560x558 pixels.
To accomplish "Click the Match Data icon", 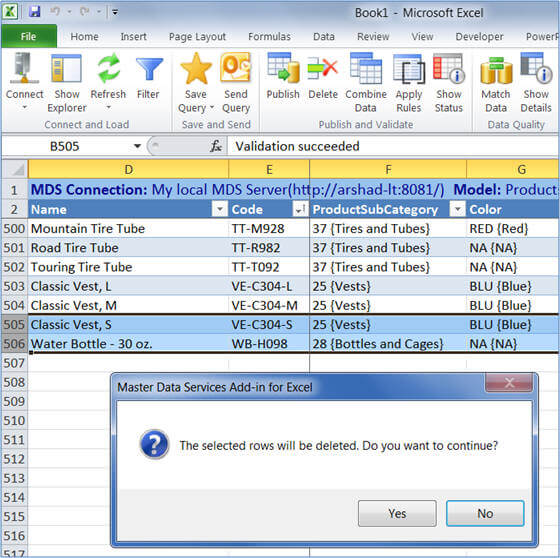I will click(x=496, y=71).
